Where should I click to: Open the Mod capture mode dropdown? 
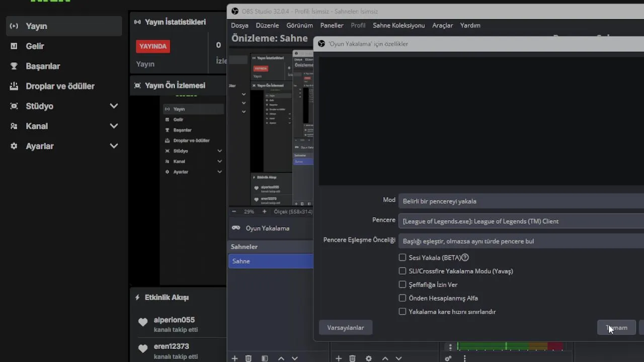coord(521,201)
